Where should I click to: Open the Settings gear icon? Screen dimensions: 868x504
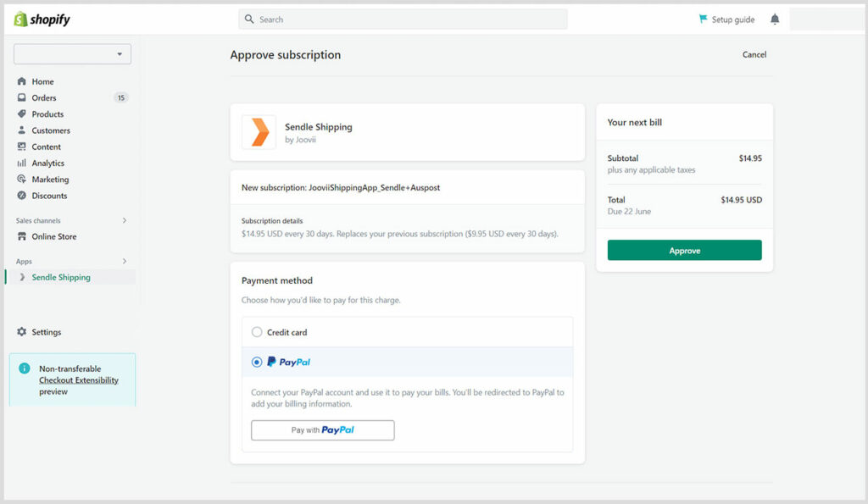pyautogui.click(x=21, y=332)
